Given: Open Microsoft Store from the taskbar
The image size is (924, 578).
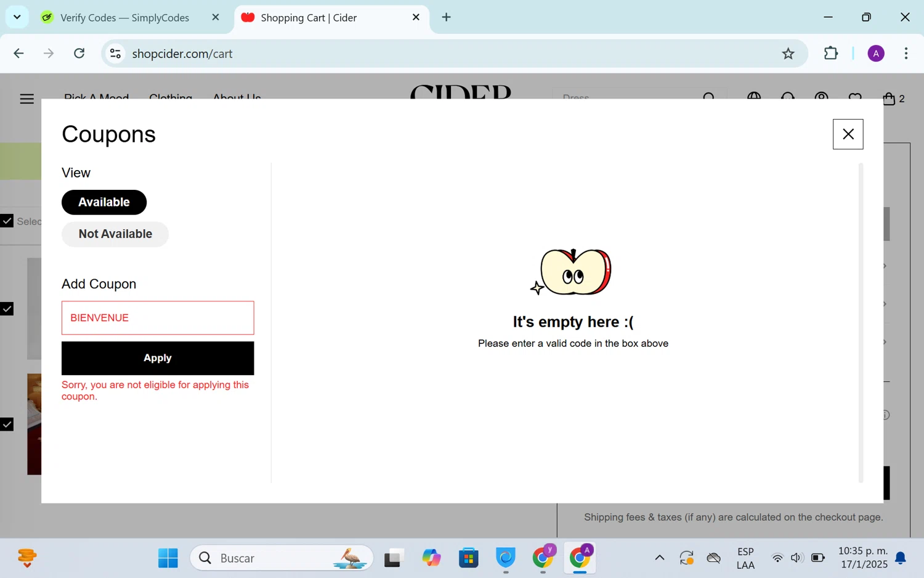Looking at the screenshot, I should pyautogui.click(x=468, y=558).
